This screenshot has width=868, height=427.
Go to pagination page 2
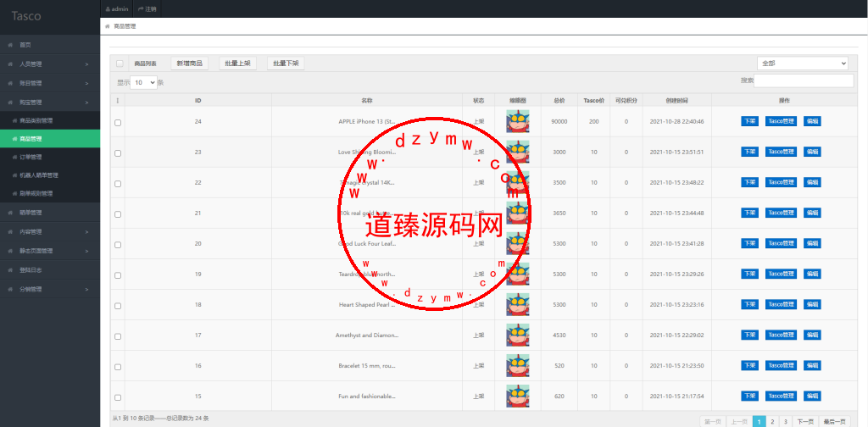[772, 421]
